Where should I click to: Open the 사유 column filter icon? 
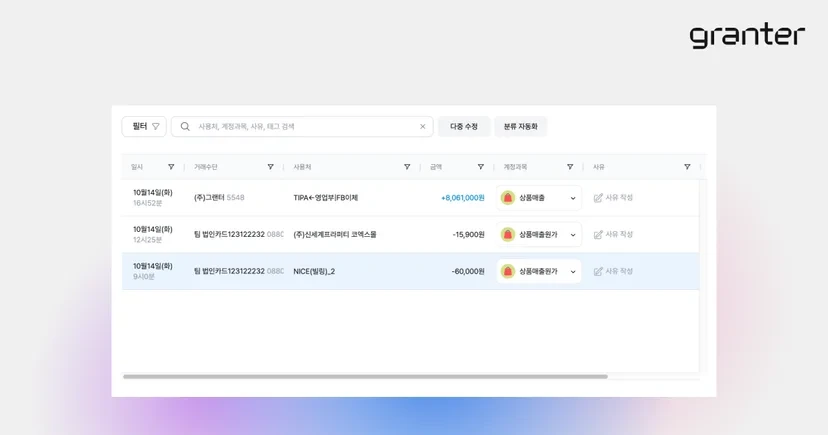point(687,167)
